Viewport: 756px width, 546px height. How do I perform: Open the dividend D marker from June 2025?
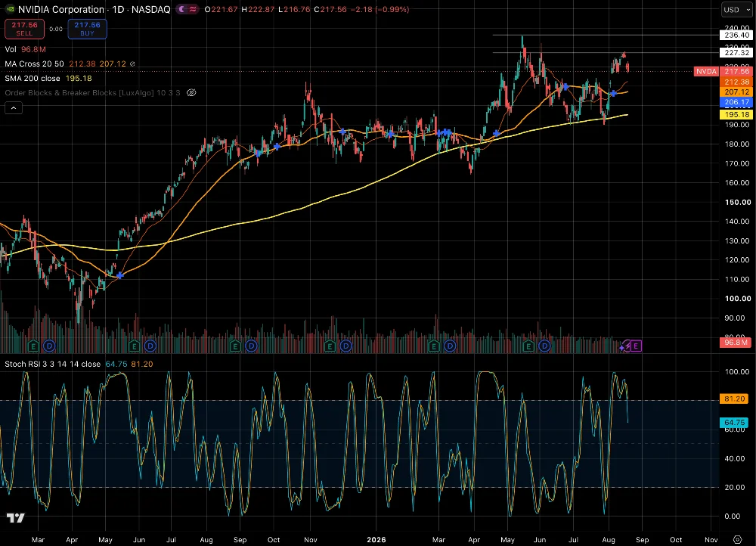pyautogui.click(x=150, y=346)
